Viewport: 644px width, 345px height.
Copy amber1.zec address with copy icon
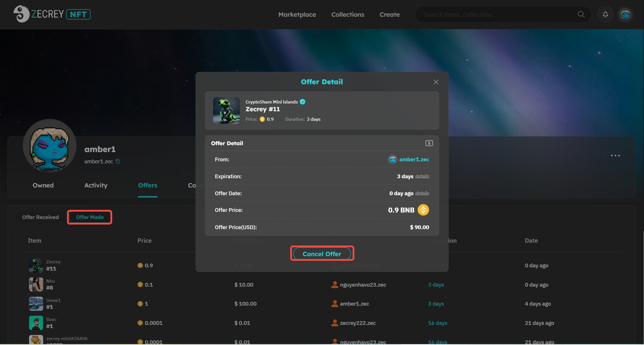point(118,162)
